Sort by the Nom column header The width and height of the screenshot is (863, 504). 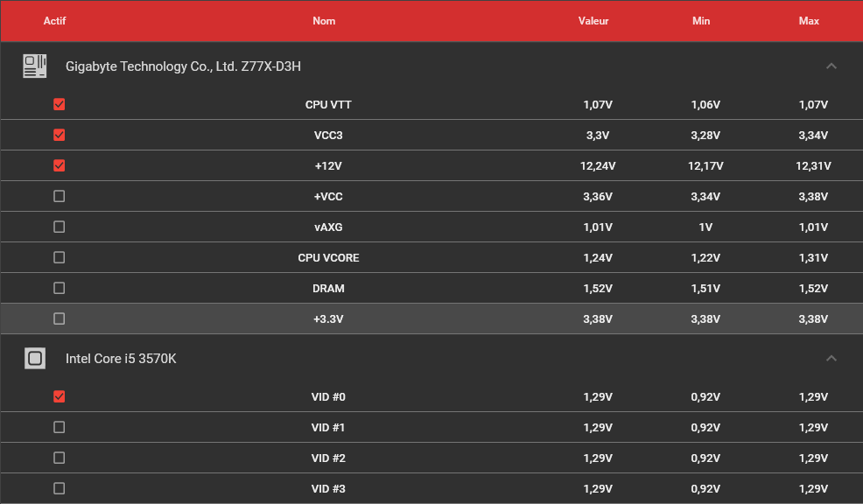pyautogui.click(x=324, y=21)
